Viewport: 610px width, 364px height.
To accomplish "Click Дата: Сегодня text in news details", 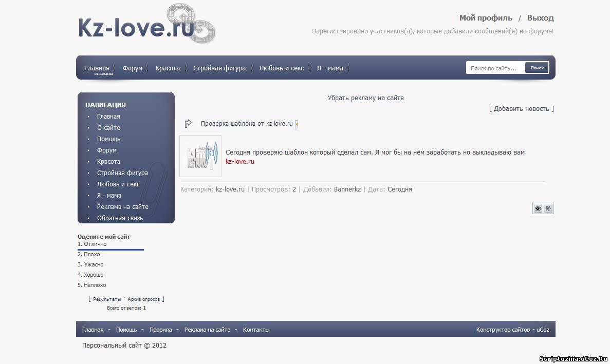I will [390, 189].
